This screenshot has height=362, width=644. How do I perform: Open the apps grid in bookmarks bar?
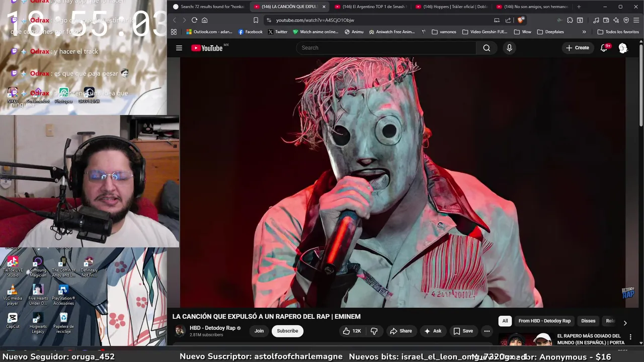(x=174, y=32)
